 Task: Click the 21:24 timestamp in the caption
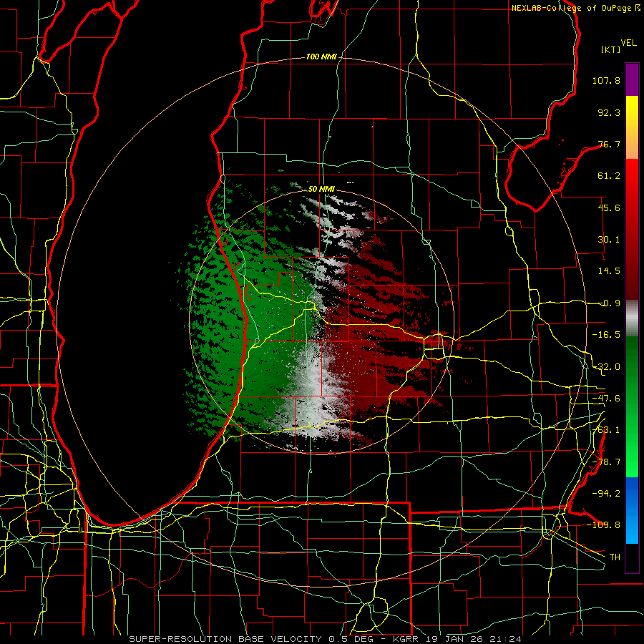click(507, 639)
